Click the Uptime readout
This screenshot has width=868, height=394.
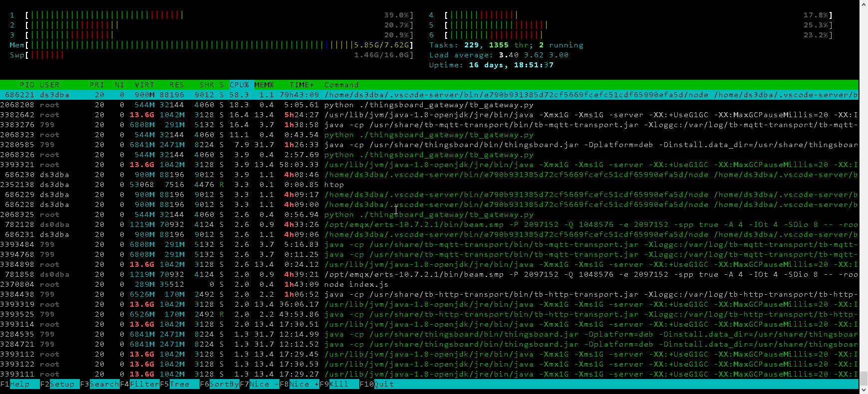click(491, 65)
